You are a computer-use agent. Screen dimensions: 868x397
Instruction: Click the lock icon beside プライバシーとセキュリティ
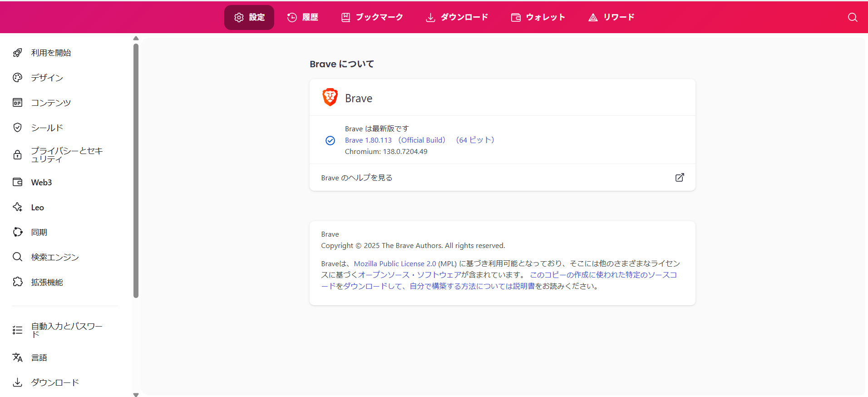tap(17, 155)
